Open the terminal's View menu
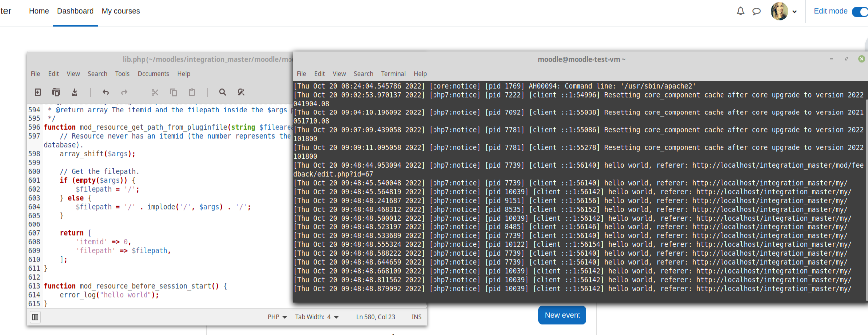 [x=339, y=74]
